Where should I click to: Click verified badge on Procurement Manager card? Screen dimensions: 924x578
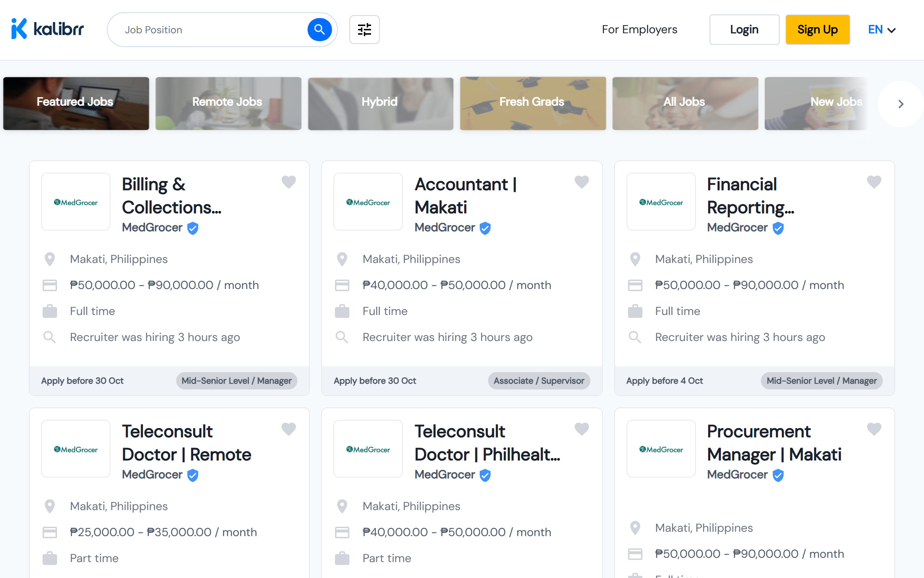click(778, 475)
